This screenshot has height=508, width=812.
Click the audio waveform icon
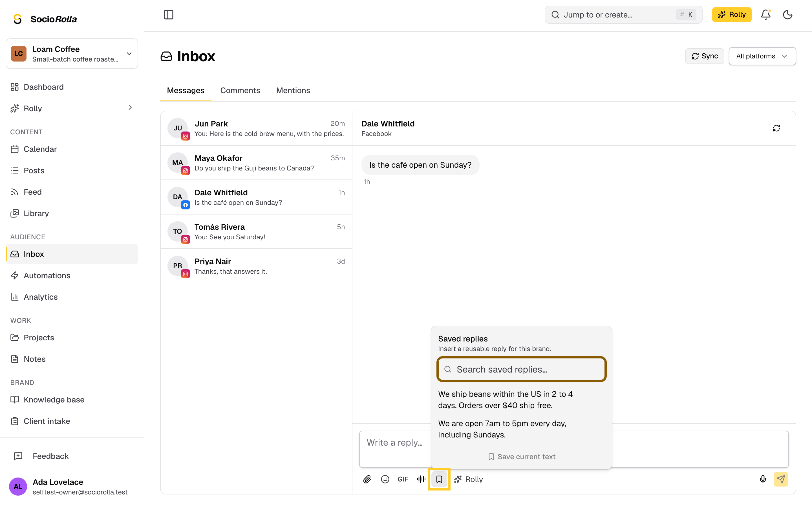point(421,479)
